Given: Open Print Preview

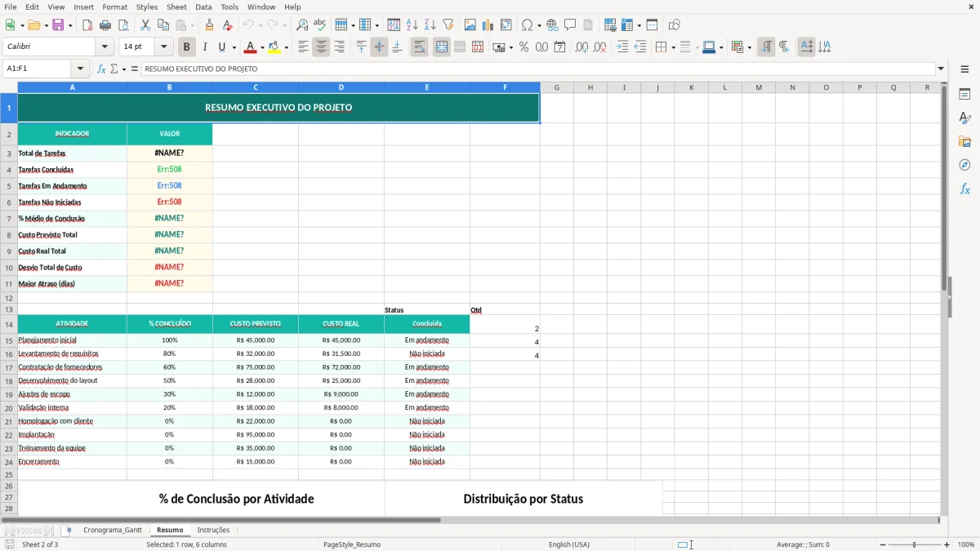Looking at the screenshot, I should pyautogui.click(x=122, y=25).
